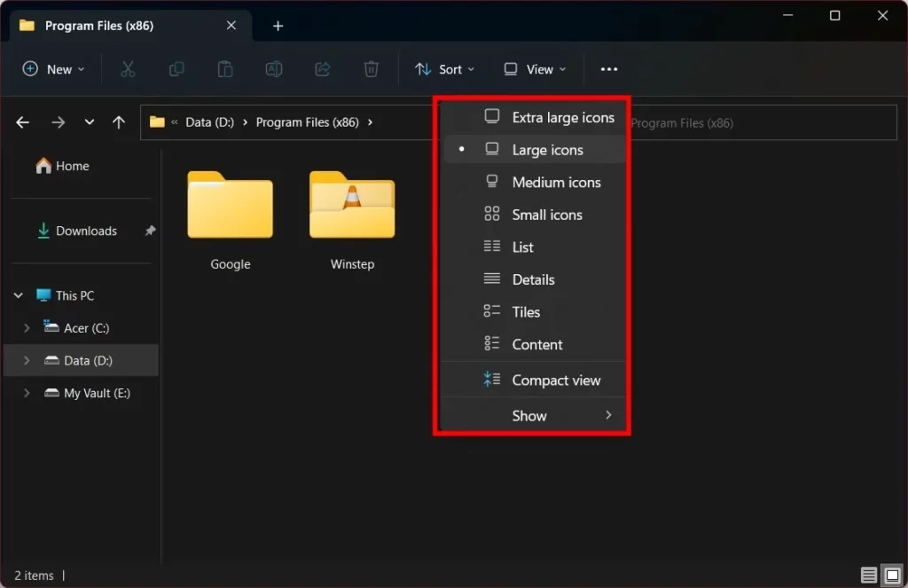Expand My Vault (E:) drive node
This screenshot has height=588, width=908.
[x=26, y=393]
